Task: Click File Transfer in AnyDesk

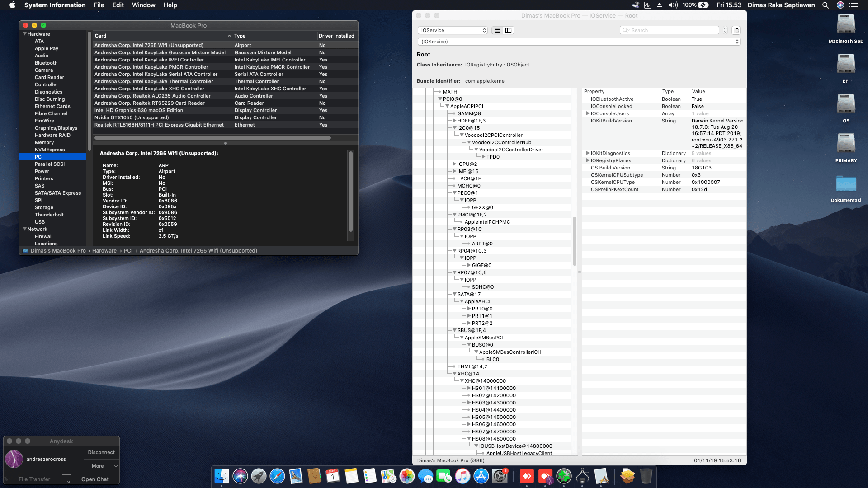Action: click(x=34, y=479)
